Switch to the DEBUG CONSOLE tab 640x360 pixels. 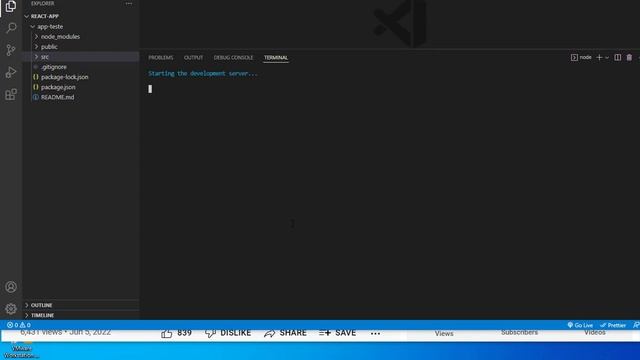pos(233,58)
